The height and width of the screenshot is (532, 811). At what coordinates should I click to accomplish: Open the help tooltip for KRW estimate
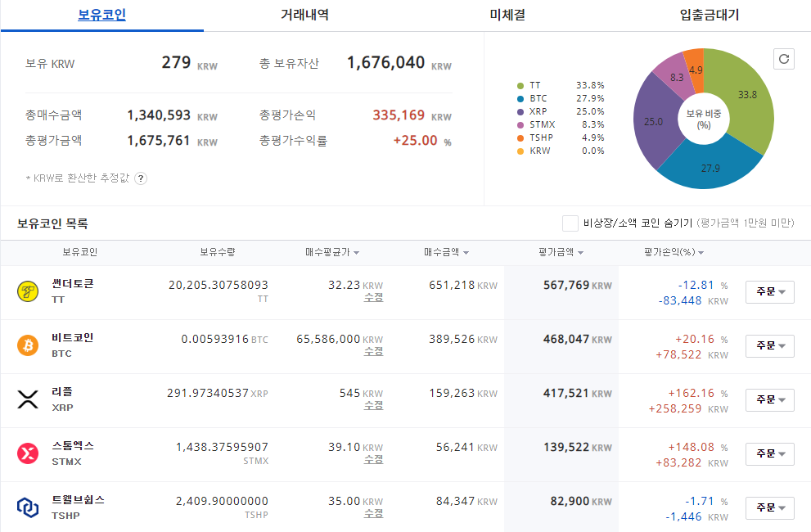(x=141, y=178)
